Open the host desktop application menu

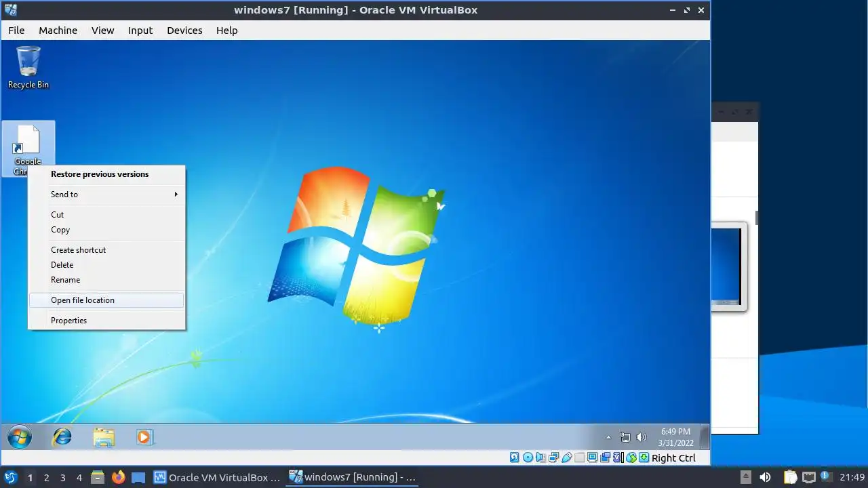pyautogui.click(x=11, y=477)
